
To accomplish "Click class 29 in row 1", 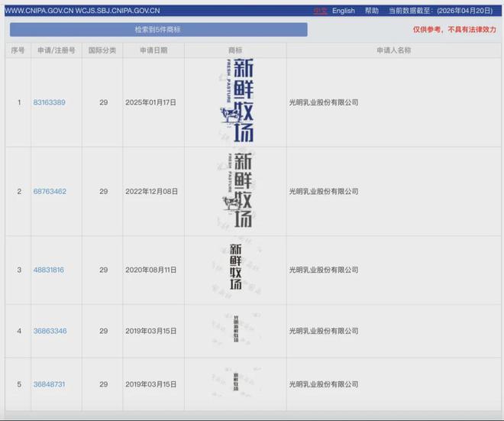I will [x=104, y=102].
